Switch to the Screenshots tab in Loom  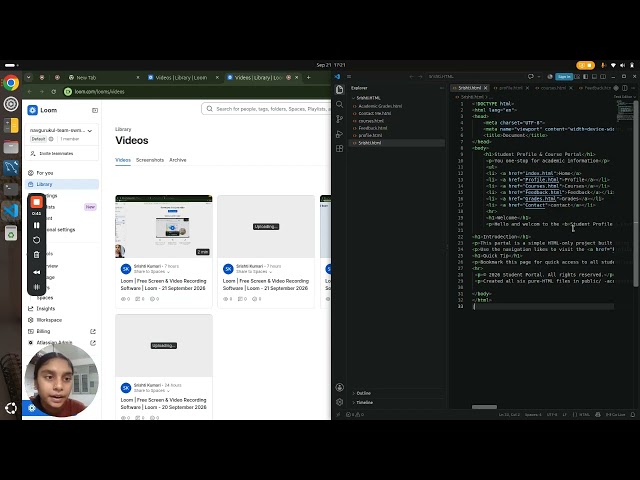(x=150, y=160)
